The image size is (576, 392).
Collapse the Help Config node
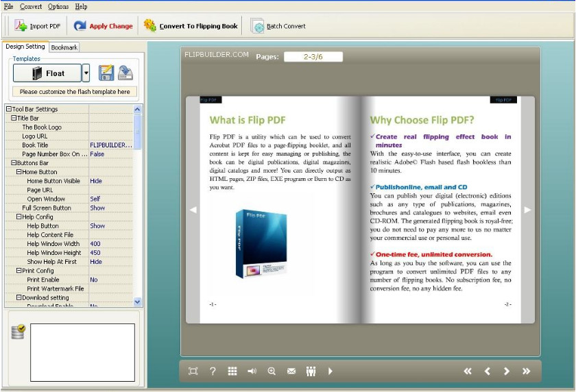click(19, 217)
